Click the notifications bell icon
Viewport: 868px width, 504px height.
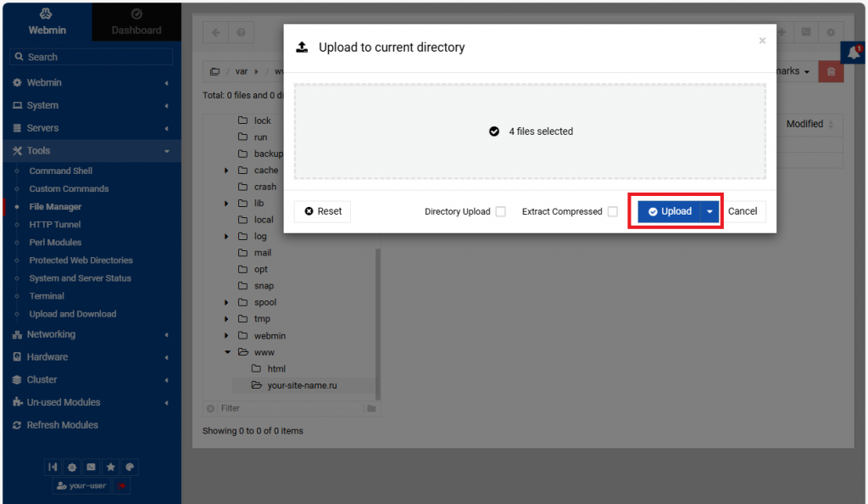click(x=854, y=53)
